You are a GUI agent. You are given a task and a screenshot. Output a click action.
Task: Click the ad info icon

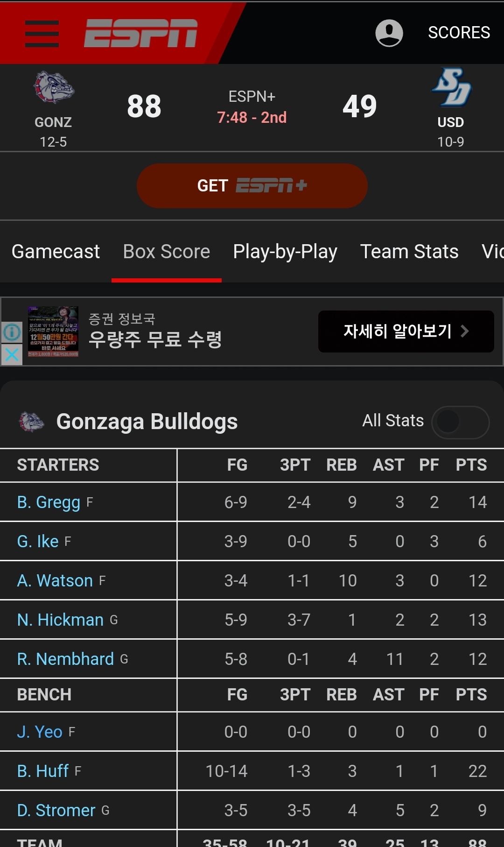point(12,332)
